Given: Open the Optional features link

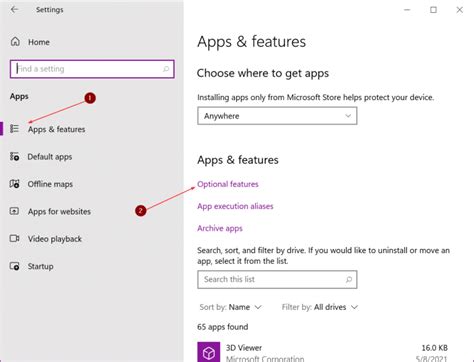Looking at the screenshot, I should [x=228, y=184].
